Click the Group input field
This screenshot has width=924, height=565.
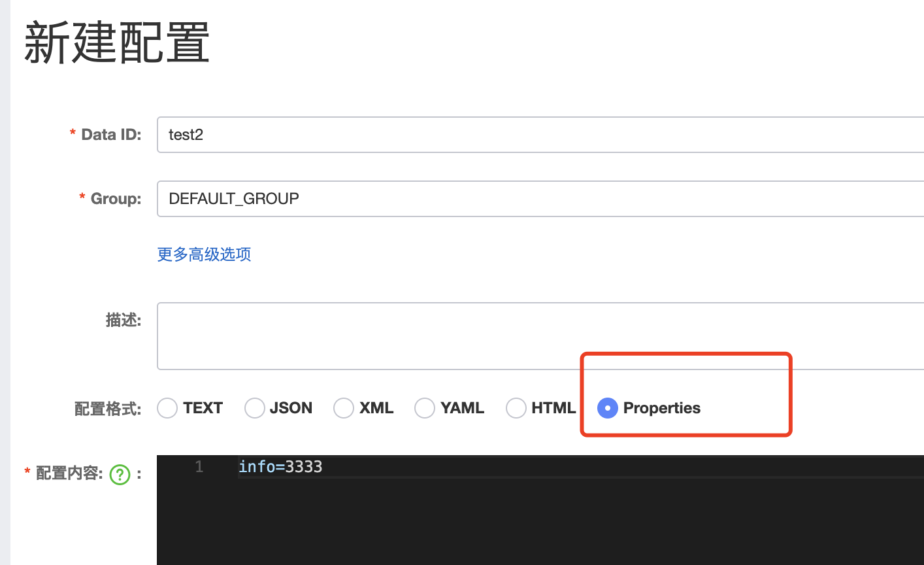(540, 199)
